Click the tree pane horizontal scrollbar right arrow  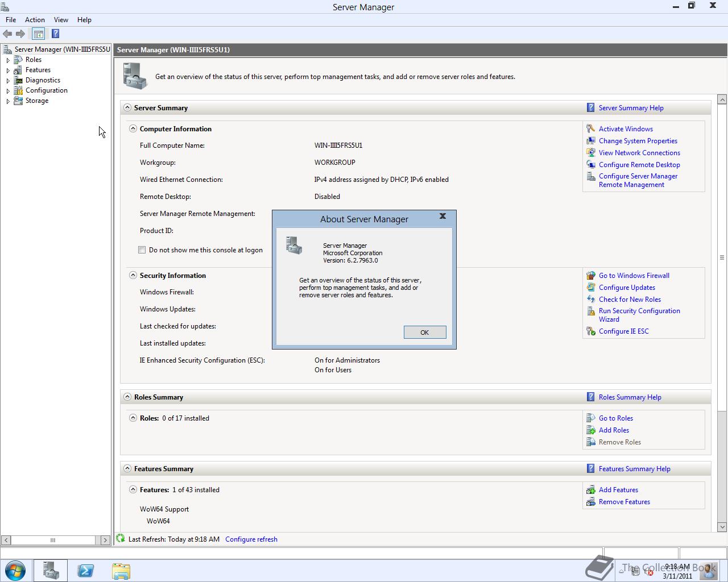[105, 540]
